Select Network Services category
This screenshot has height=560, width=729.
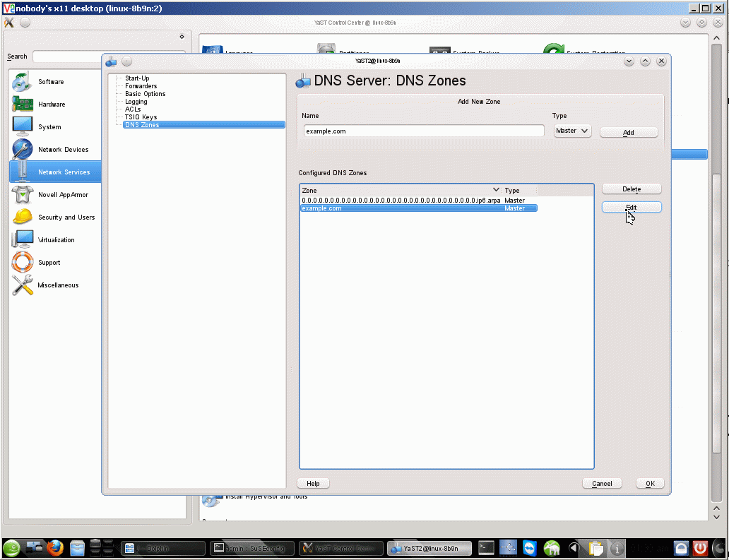tap(55, 172)
